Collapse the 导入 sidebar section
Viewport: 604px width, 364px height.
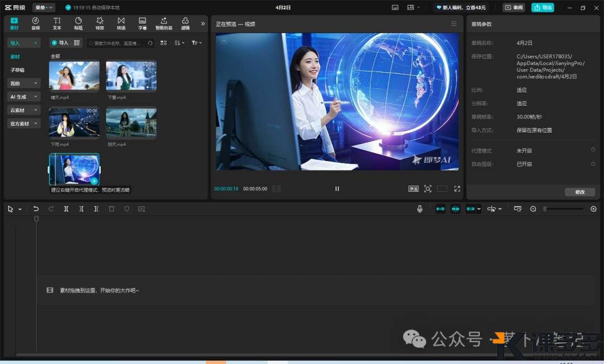point(24,42)
